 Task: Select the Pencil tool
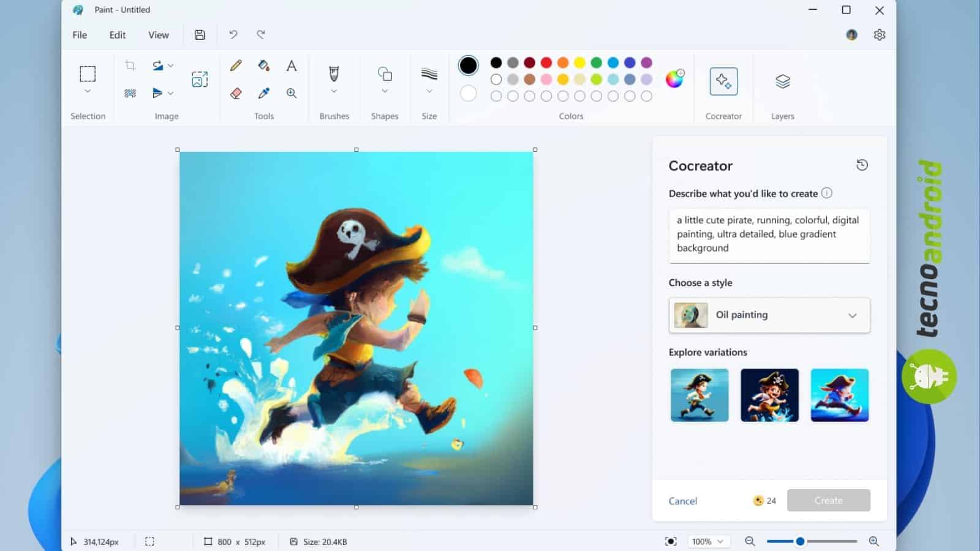236,66
